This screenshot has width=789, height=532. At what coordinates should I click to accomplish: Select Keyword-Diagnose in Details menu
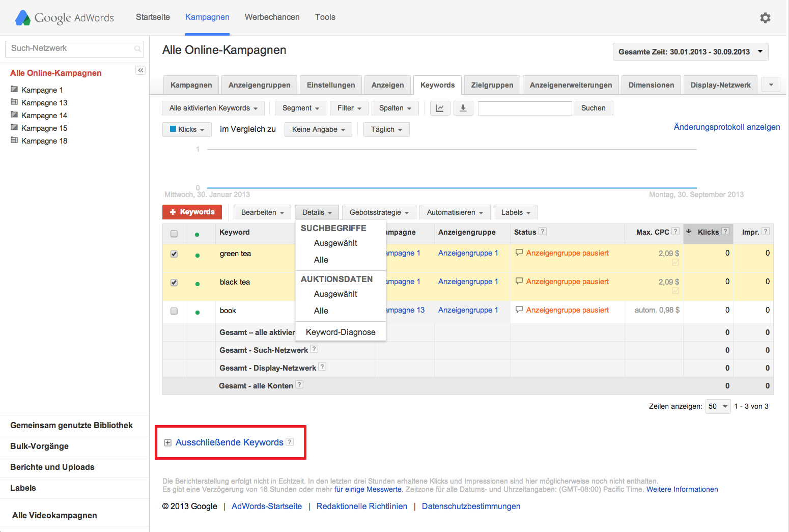pyautogui.click(x=341, y=332)
